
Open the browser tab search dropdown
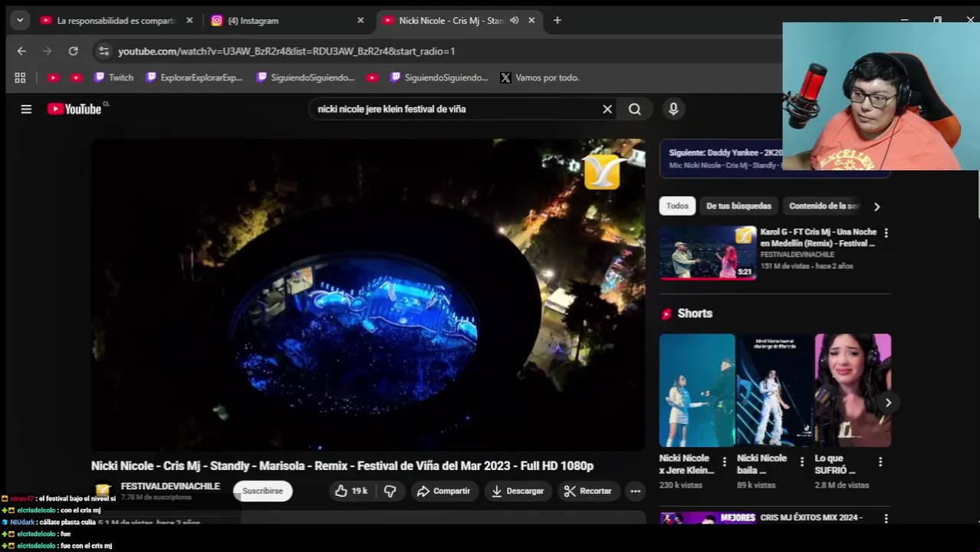[20, 21]
